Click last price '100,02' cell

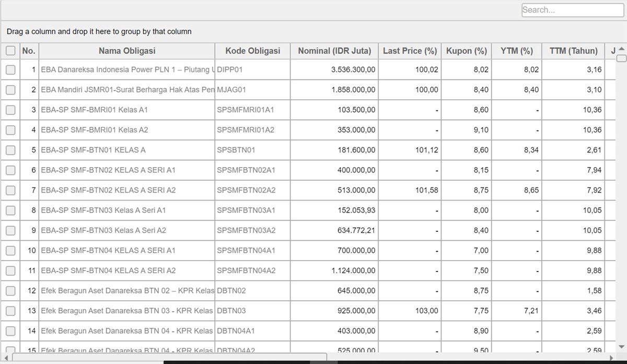tap(410, 69)
